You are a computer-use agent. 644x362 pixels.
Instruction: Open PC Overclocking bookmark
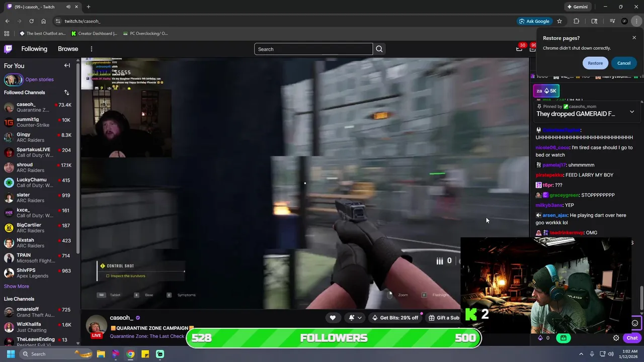coord(145,34)
